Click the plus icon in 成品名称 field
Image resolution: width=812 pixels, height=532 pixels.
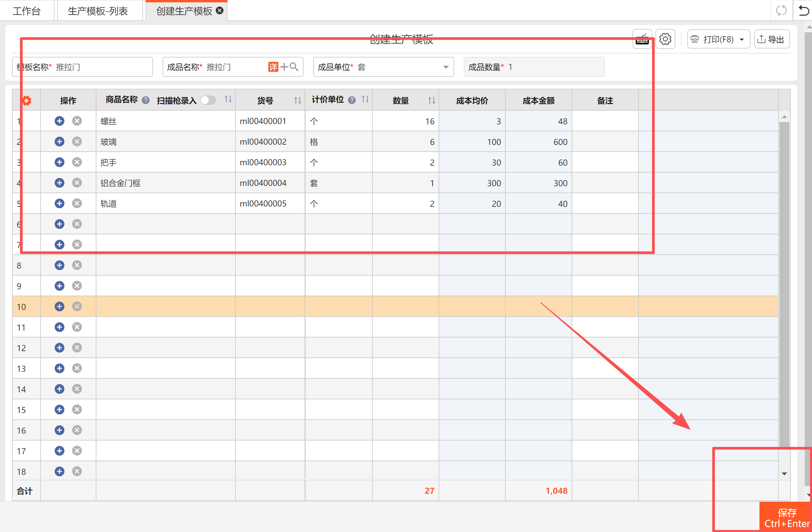click(284, 67)
